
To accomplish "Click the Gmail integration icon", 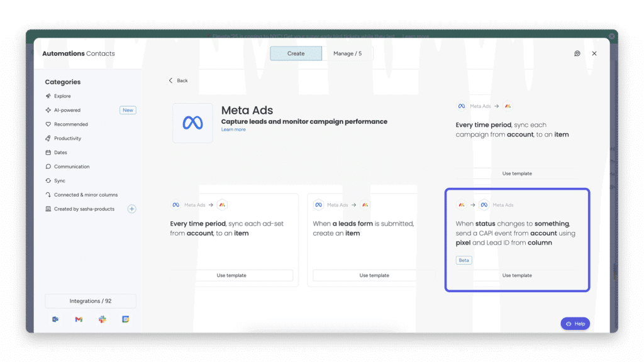I will point(79,319).
